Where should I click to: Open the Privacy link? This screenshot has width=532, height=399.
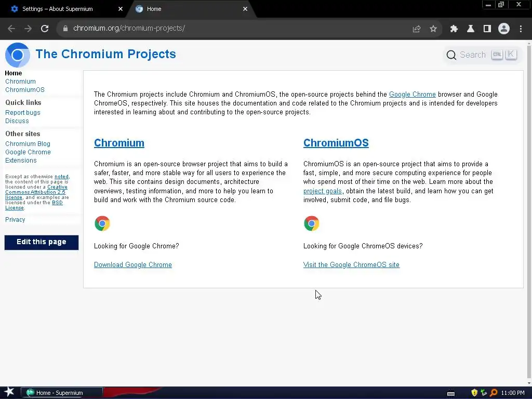(x=15, y=220)
